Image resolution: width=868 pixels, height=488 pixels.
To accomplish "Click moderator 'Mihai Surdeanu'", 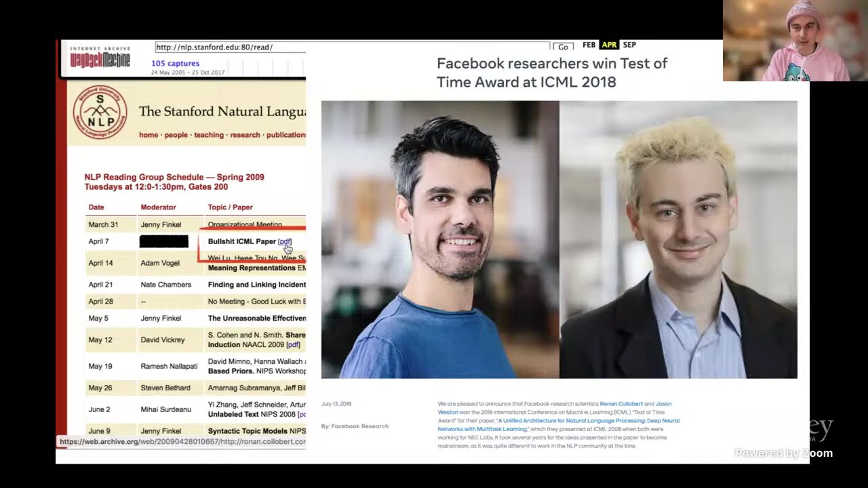I will click(165, 409).
